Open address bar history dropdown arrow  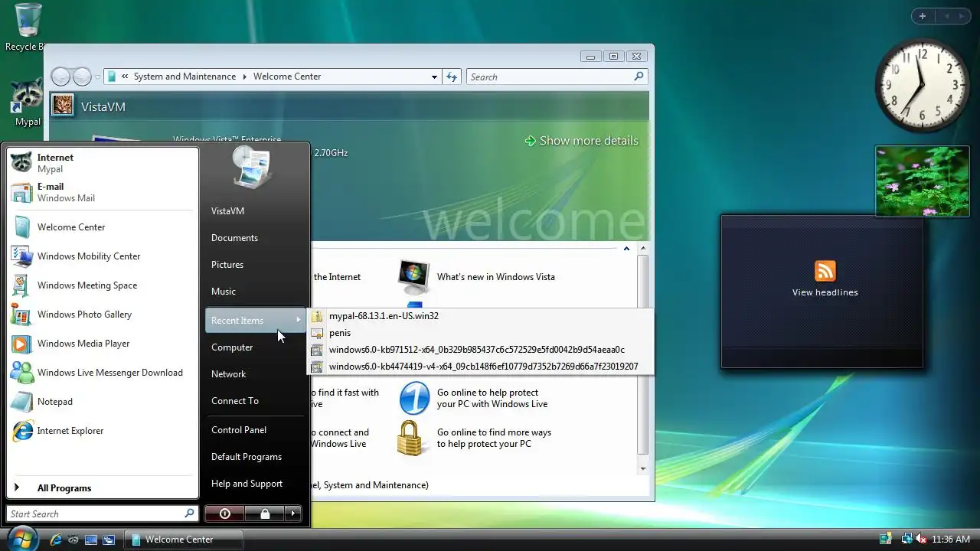434,77
